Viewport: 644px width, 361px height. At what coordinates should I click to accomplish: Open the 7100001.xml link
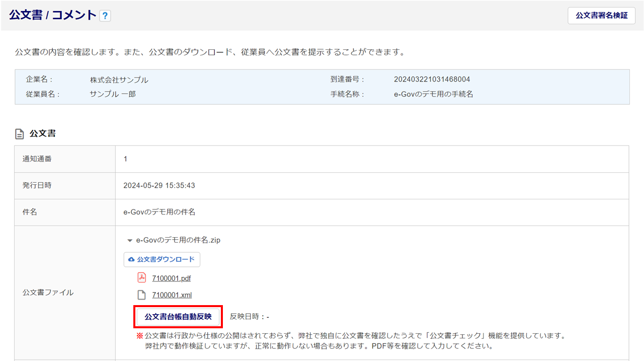(x=172, y=295)
